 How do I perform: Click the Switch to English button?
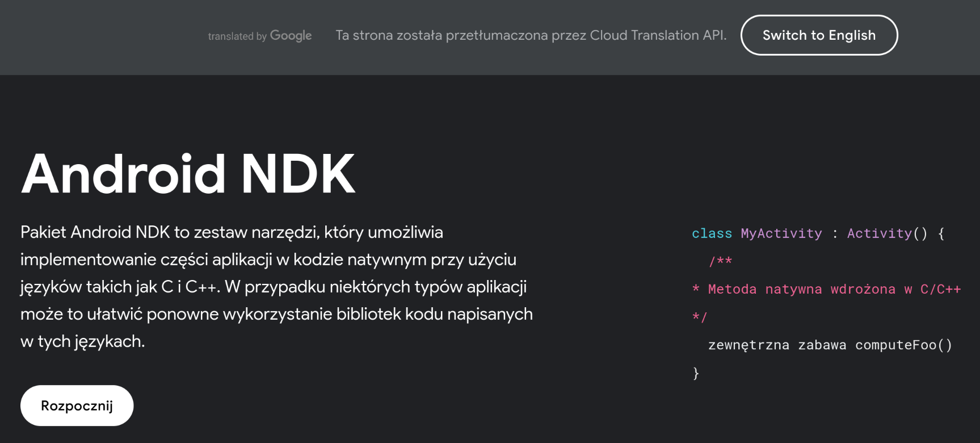click(819, 35)
